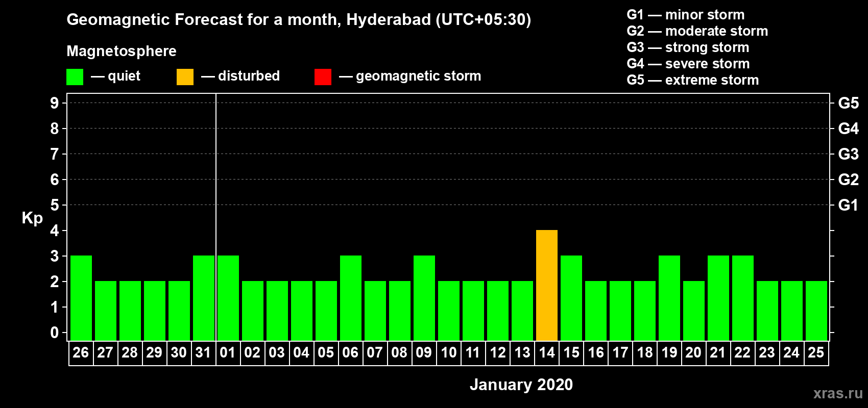Viewport: 868px width, 408px height.
Task: Click the Kp axis title
Action: 32,219
